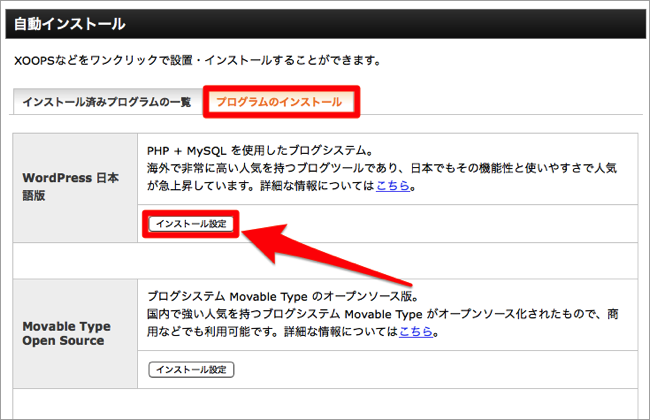650x420 pixels.
Task: Click ブログシステム Movable Type のオープンソース版 text
Action: pyautogui.click(x=284, y=296)
